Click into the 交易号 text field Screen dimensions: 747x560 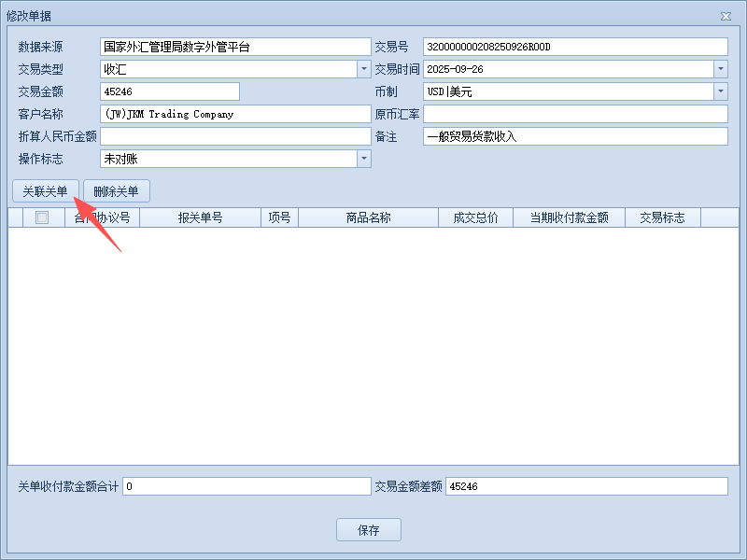574,47
